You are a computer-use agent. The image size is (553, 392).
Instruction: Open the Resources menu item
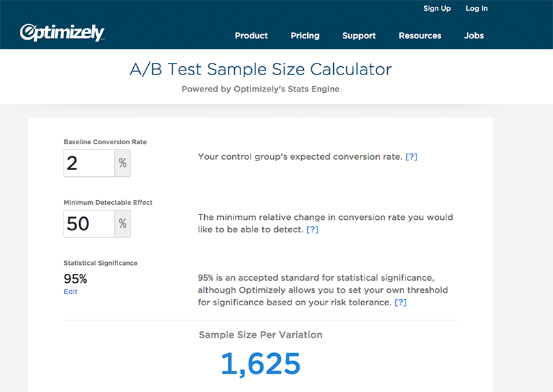420,36
